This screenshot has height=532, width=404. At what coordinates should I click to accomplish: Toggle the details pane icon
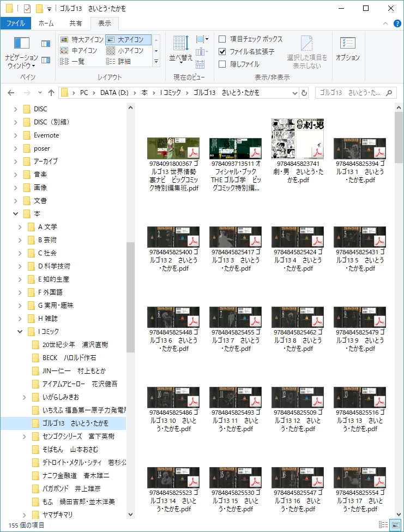point(46,60)
